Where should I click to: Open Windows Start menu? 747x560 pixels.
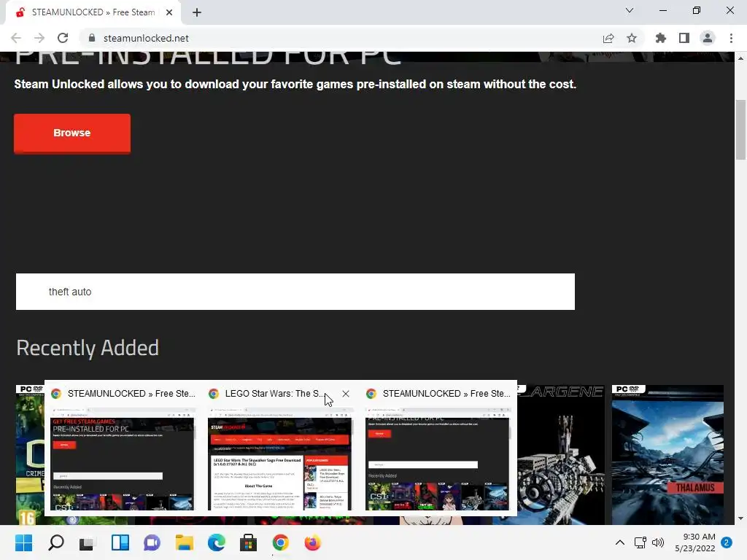point(24,542)
